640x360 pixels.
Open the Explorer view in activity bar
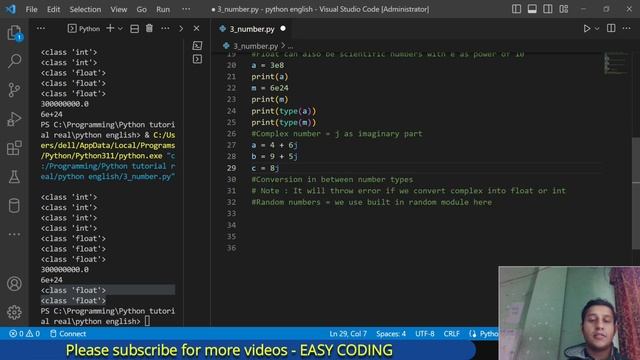(14, 33)
